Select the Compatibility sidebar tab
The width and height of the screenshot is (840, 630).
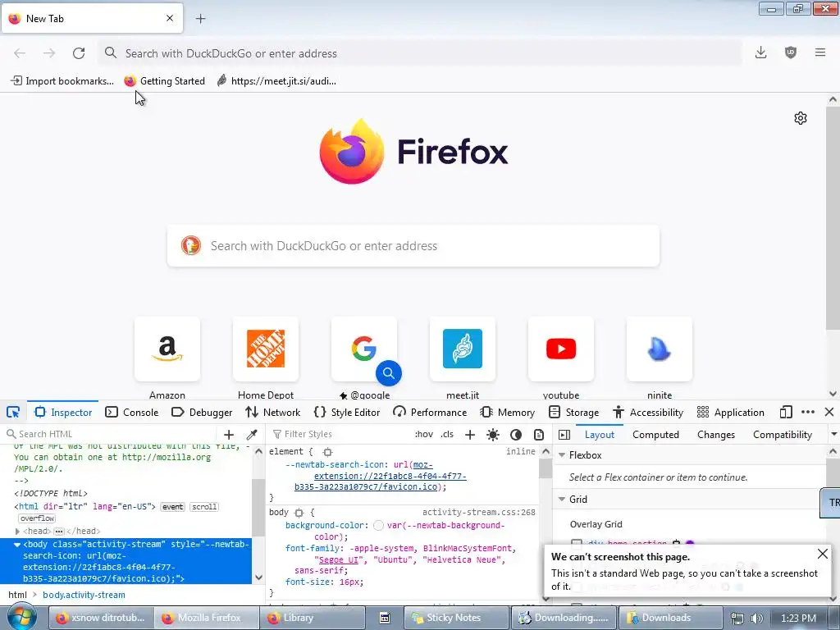pyautogui.click(x=782, y=435)
